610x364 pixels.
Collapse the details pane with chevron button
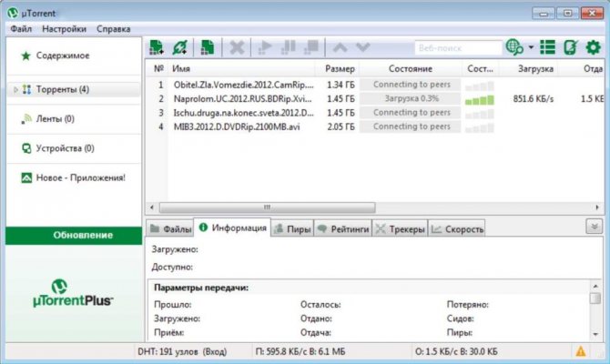pos(595,227)
